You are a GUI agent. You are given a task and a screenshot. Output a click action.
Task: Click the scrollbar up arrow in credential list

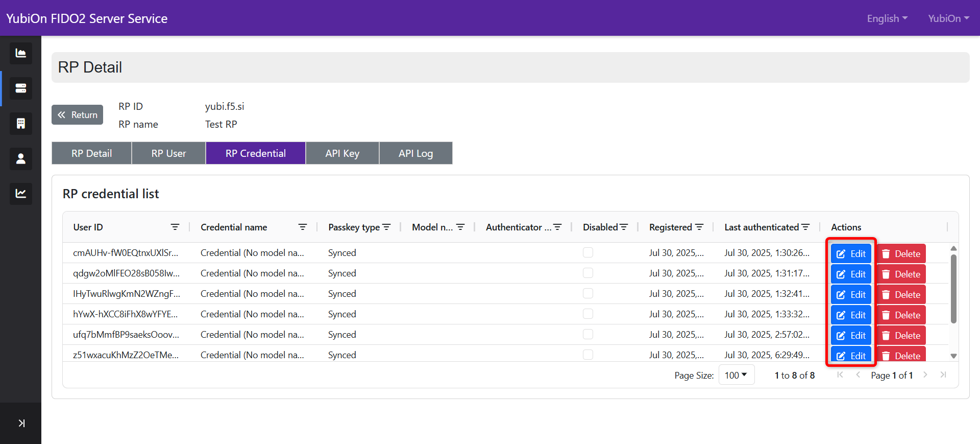point(953,248)
